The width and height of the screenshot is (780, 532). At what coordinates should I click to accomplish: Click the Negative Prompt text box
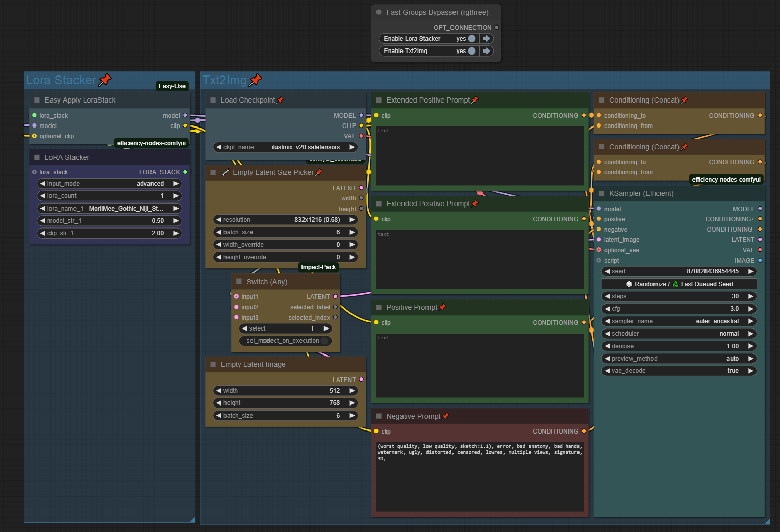point(480,475)
